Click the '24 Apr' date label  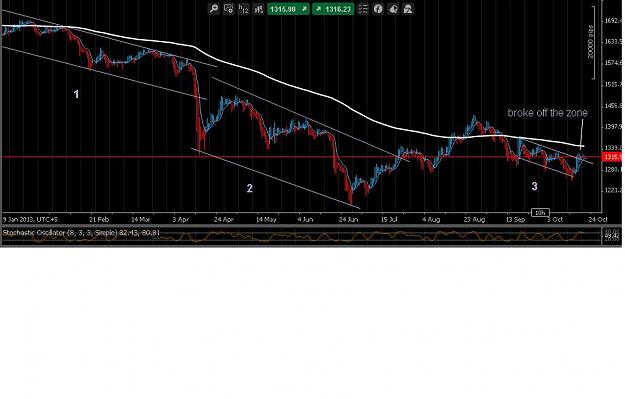pyautogui.click(x=224, y=220)
